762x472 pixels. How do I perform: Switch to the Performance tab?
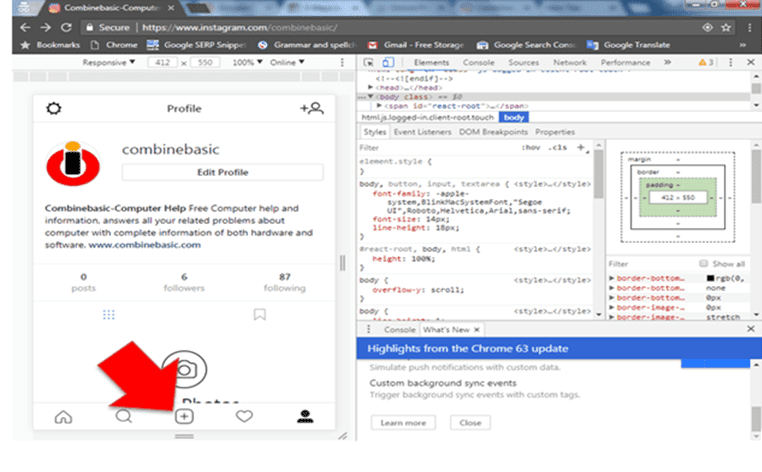[625, 62]
